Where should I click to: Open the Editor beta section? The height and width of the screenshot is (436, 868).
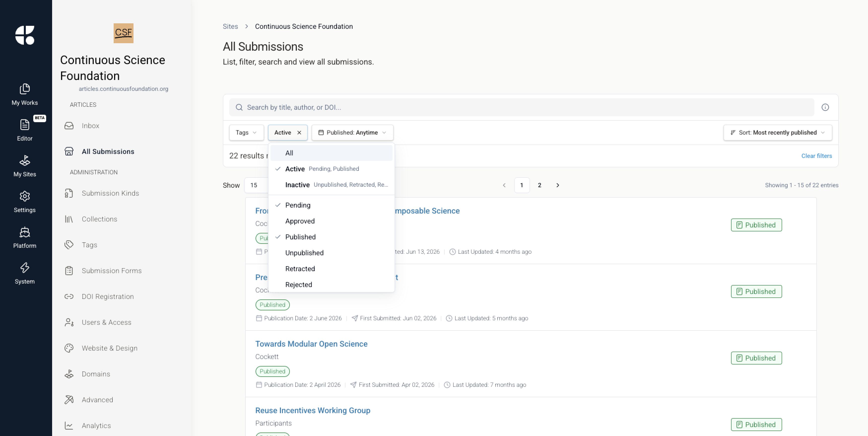click(x=25, y=130)
